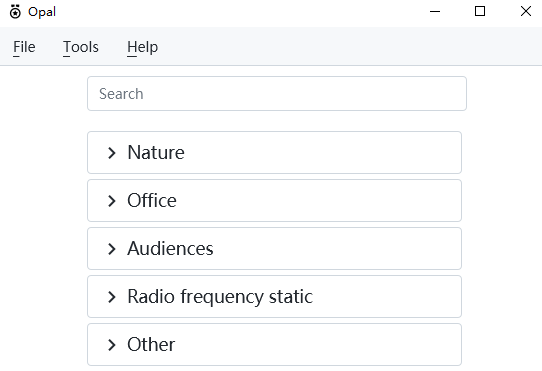This screenshot has width=542, height=371.
Task: Select the Nature label text
Action: coord(156,152)
